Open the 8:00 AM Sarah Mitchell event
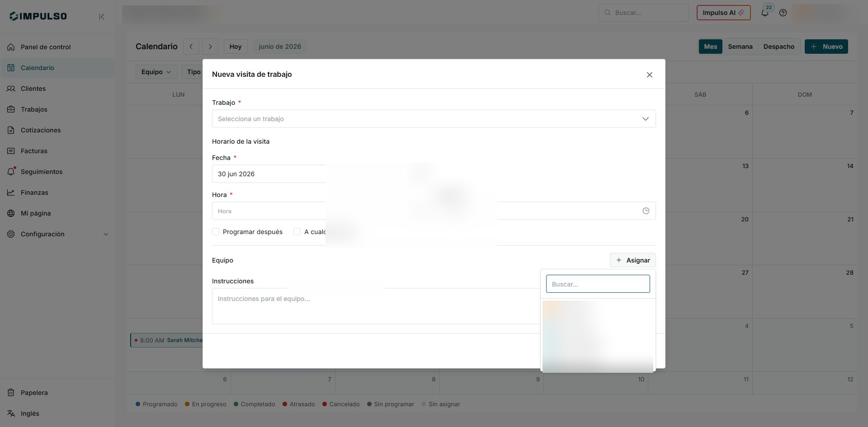This screenshot has width=868, height=427. pyautogui.click(x=167, y=340)
